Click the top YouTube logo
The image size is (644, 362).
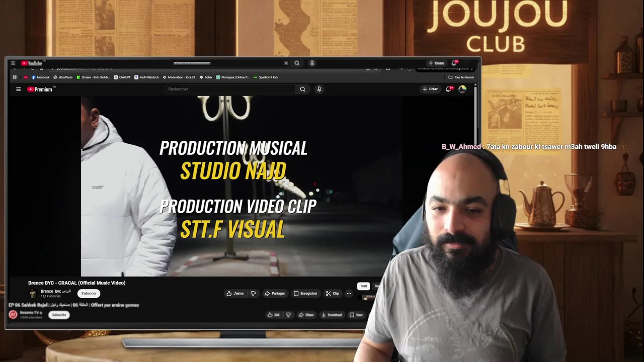coord(32,63)
